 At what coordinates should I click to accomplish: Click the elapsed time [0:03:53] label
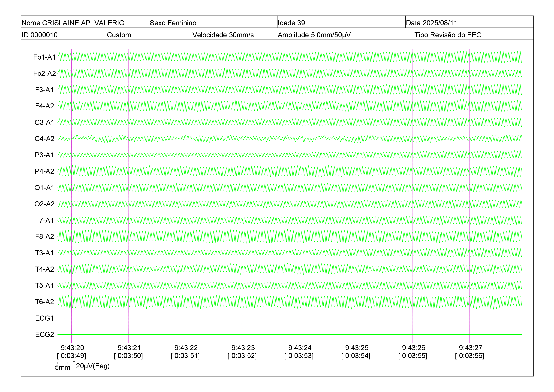click(x=299, y=356)
